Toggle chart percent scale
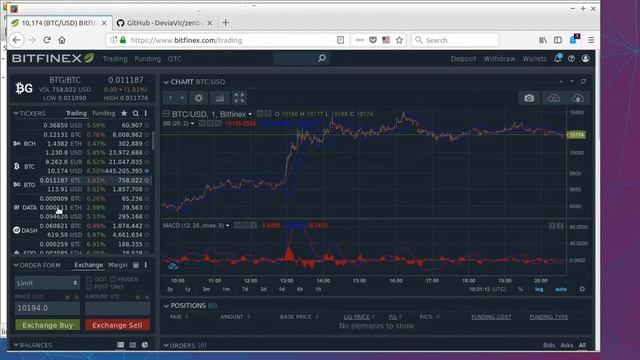 (521, 289)
